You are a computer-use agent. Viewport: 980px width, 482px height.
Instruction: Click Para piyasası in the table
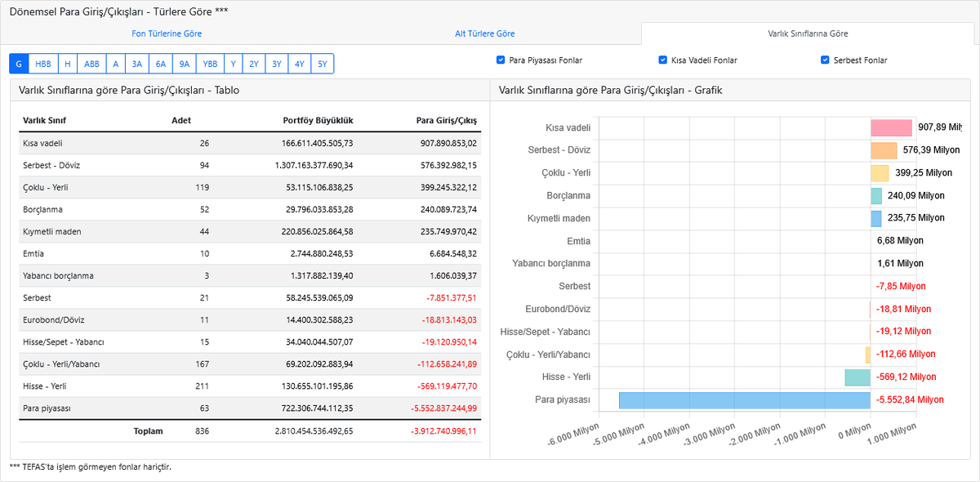pyautogui.click(x=47, y=408)
